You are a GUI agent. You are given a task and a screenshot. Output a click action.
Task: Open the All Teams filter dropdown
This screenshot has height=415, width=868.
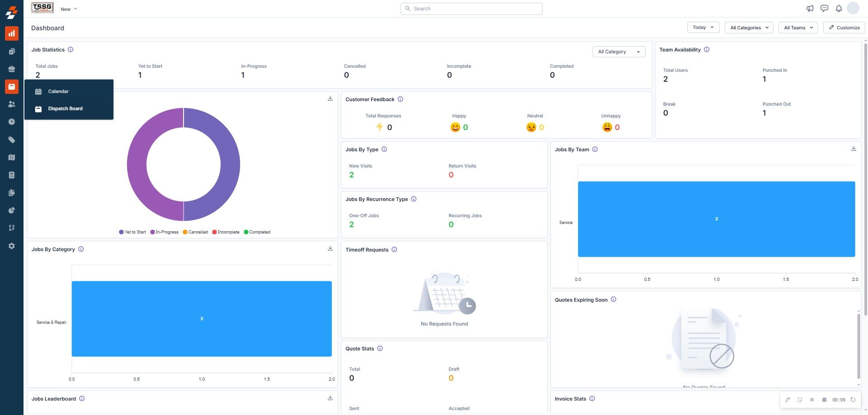pyautogui.click(x=798, y=28)
